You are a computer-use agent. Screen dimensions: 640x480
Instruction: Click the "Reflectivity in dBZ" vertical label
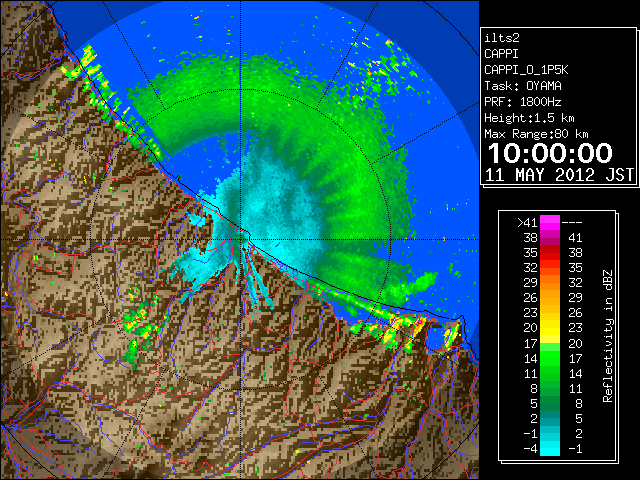607,336
